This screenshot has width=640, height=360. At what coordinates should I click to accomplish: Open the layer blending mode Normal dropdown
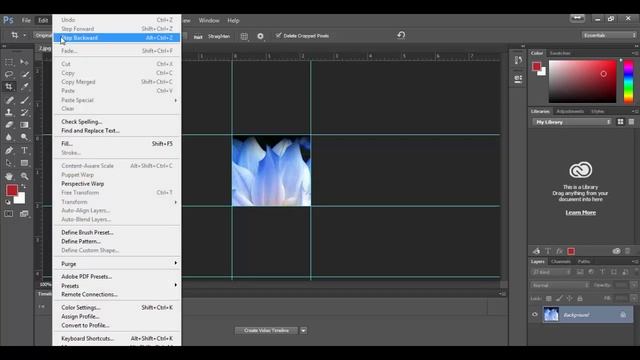pos(560,285)
